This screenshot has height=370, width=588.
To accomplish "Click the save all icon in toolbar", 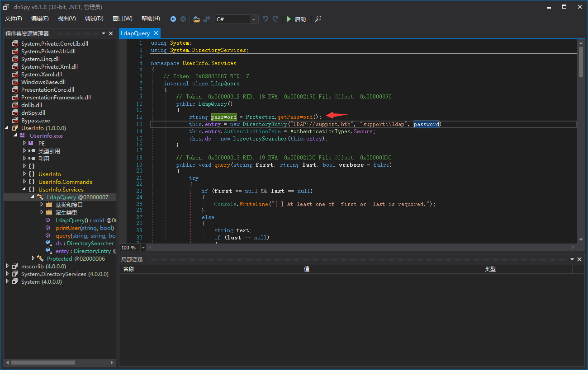I will [x=207, y=19].
